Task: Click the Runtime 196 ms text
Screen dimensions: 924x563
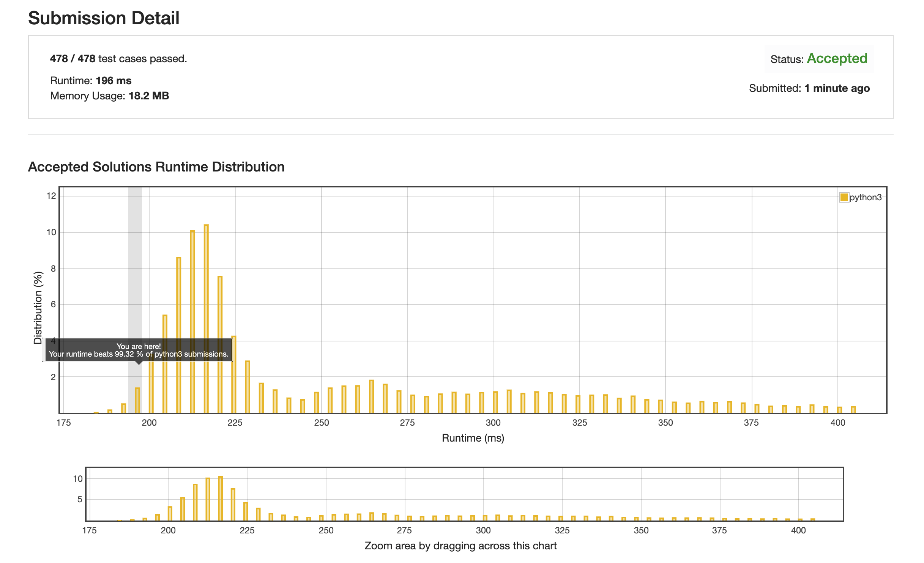Action: click(x=91, y=81)
